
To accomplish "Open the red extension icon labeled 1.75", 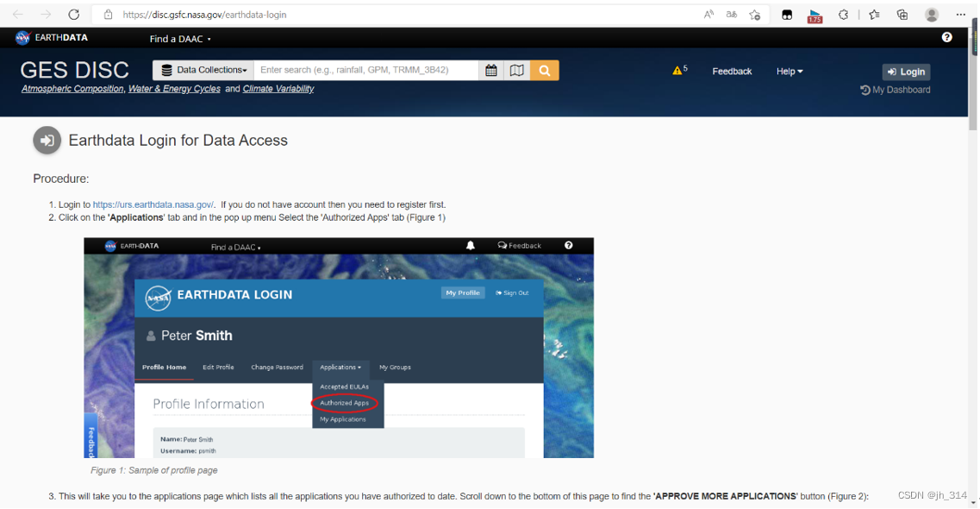I will click(815, 16).
